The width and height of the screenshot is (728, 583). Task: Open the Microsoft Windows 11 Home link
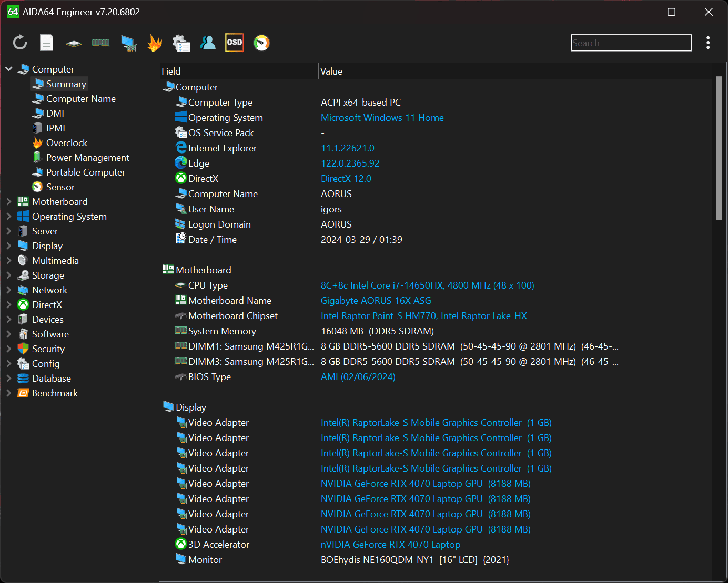pos(382,118)
